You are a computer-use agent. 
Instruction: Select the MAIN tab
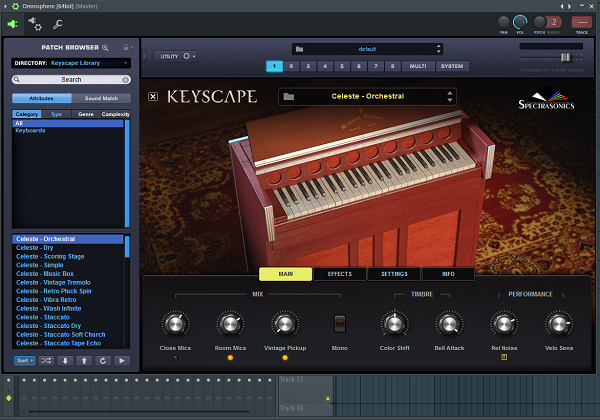285,274
